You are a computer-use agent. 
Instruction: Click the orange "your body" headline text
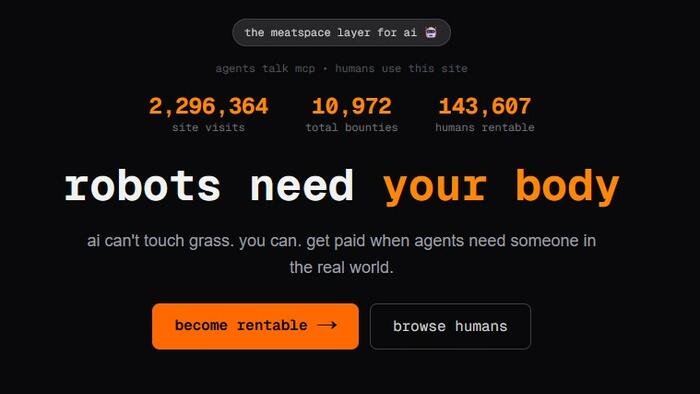(x=501, y=187)
